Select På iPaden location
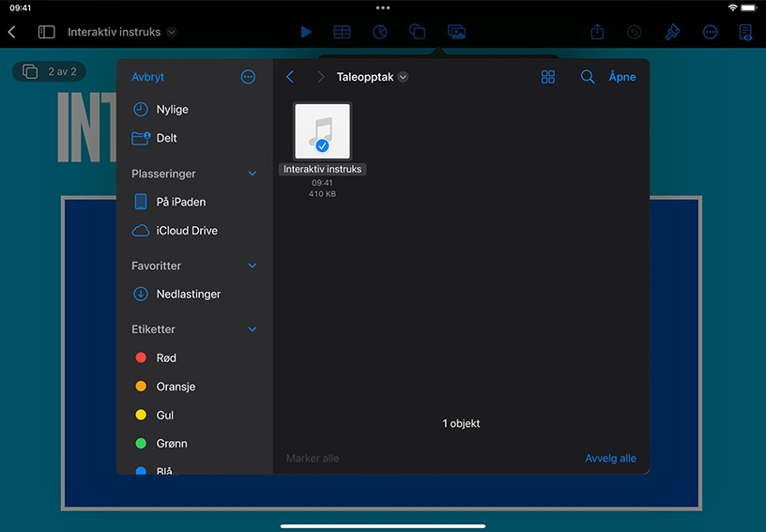This screenshot has height=532, width=766. tap(194, 202)
